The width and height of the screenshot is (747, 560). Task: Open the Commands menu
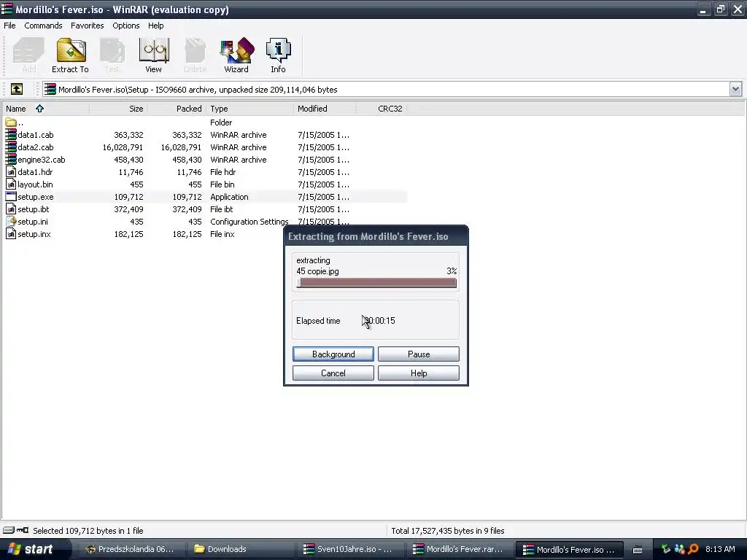(x=43, y=26)
